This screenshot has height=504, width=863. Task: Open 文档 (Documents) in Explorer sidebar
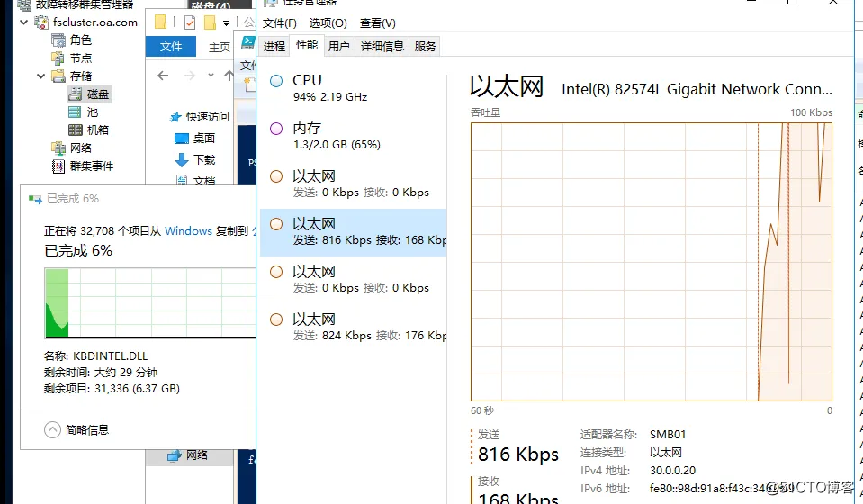(x=195, y=181)
